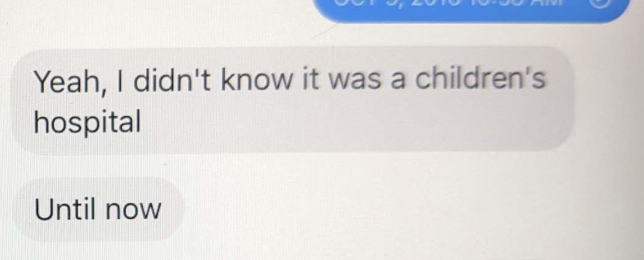Viewport: 644px width, 260px height.
Task: Select the blue outgoing message bubble
Action: [x=472, y=10]
